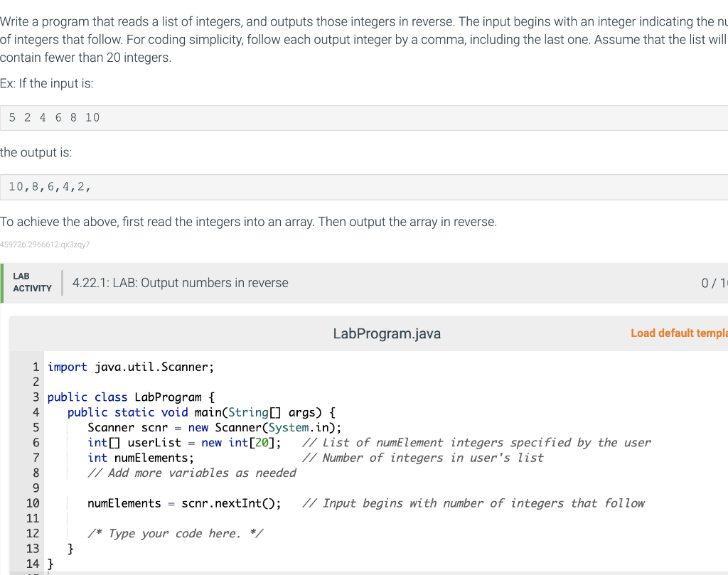Click the permutation ID text below the instructions

click(x=44, y=244)
